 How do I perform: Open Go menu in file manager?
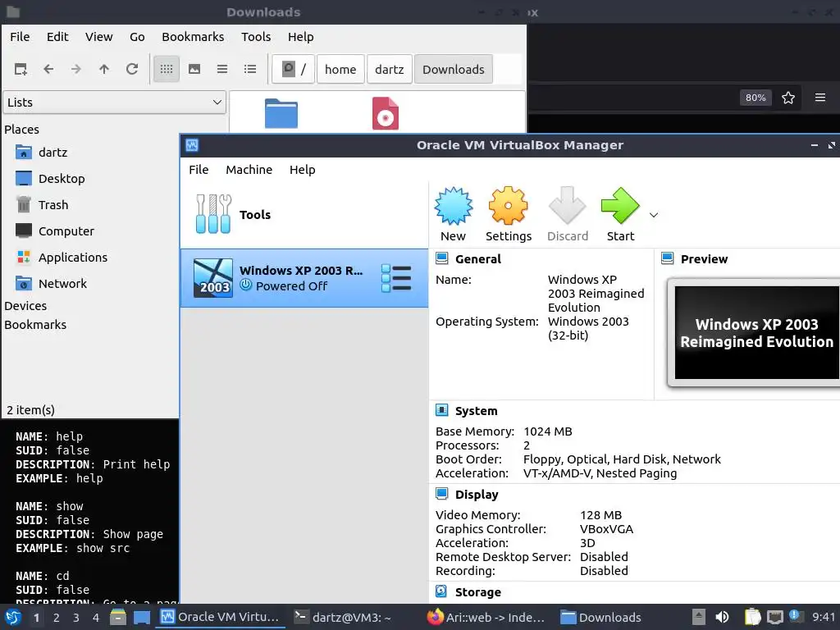point(137,37)
